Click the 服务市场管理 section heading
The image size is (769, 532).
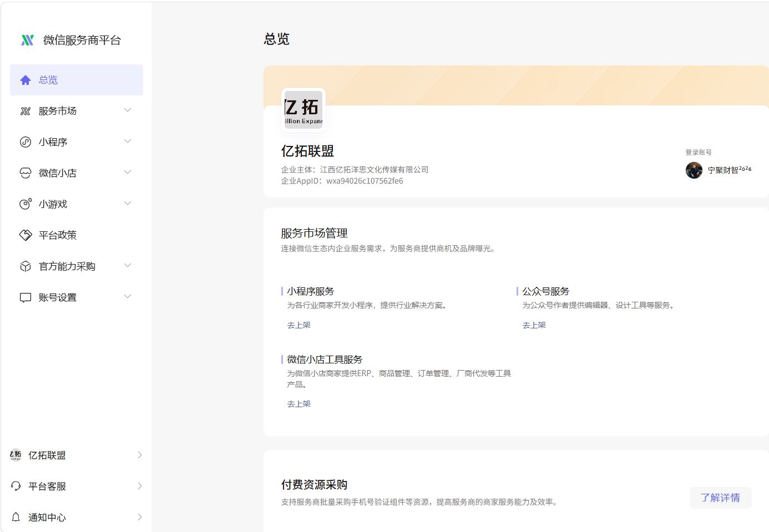[x=314, y=233]
